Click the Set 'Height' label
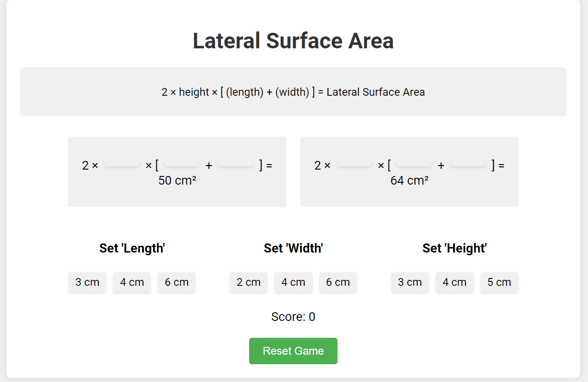This screenshot has height=382, width=588. point(455,248)
